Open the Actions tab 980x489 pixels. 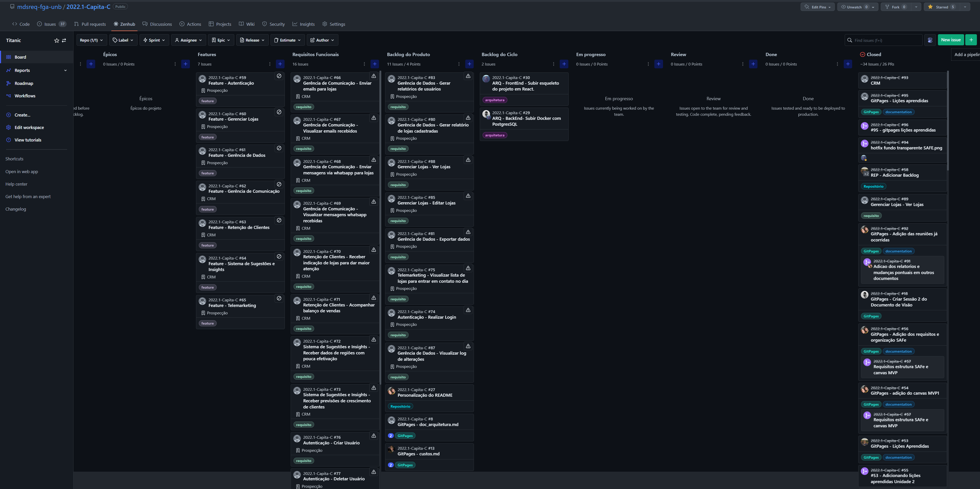click(190, 24)
